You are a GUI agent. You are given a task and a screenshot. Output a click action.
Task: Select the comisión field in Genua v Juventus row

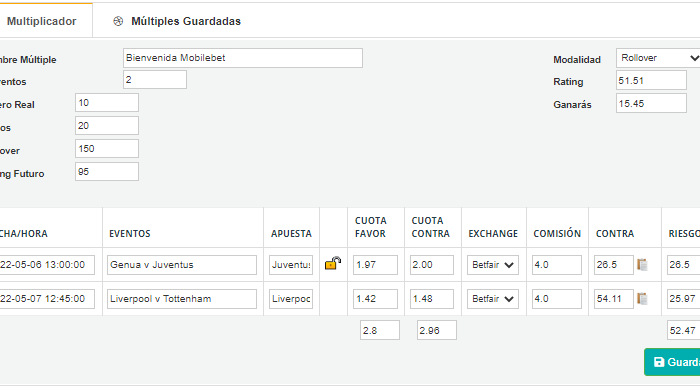556,265
